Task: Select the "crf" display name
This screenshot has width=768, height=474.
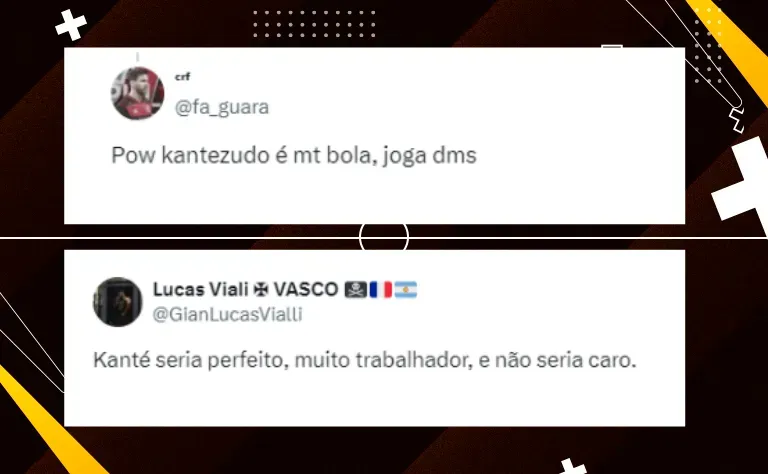Action: (x=182, y=76)
